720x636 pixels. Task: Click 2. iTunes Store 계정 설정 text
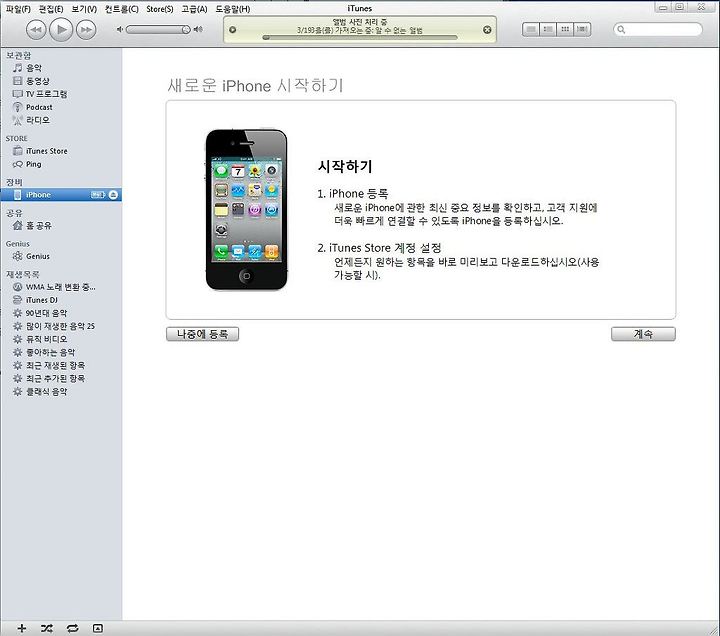[x=379, y=248]
